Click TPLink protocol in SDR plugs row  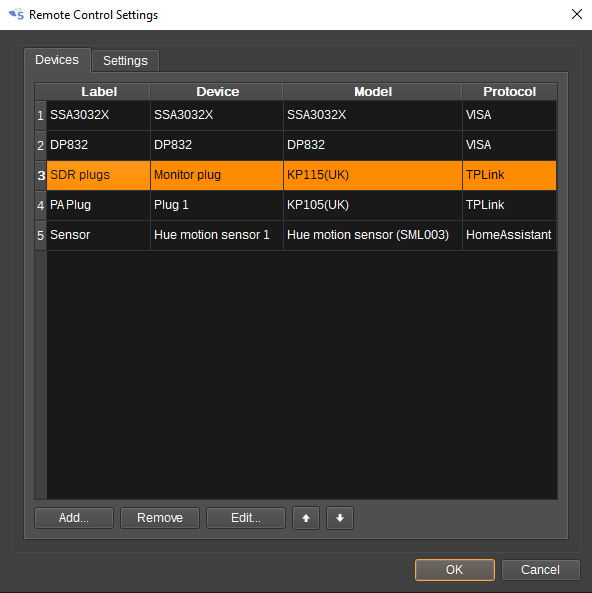tap(509, 175)
